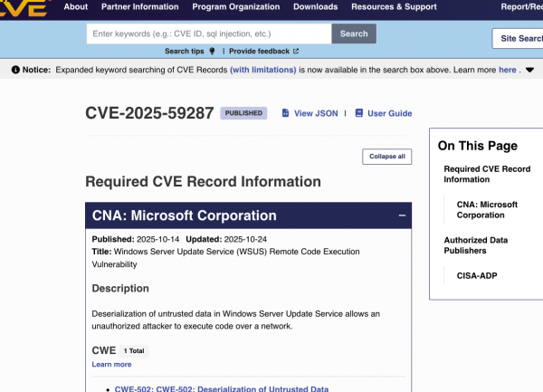543x392 pixels.
Task: Click the View JSON file icon
Action: click(x=285, y=113)
